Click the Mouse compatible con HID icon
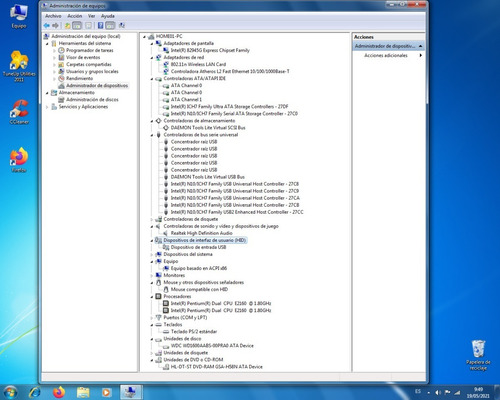This screenshot has height=400, width=500. [166, 289]
